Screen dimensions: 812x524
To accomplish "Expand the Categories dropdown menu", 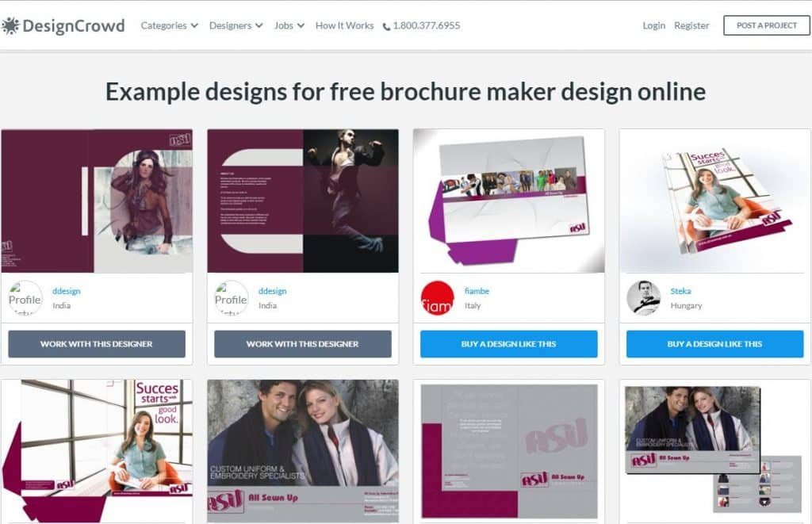I will [x=170, y=25].
